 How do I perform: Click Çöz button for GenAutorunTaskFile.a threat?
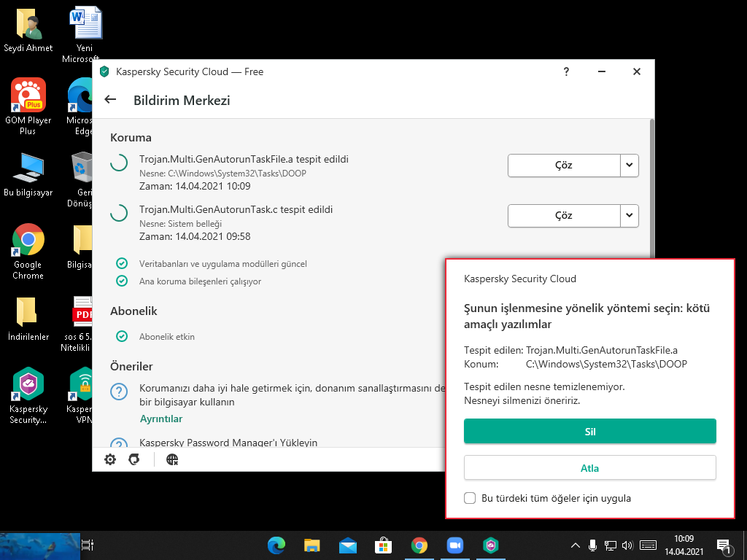click(x=564, y=166)
